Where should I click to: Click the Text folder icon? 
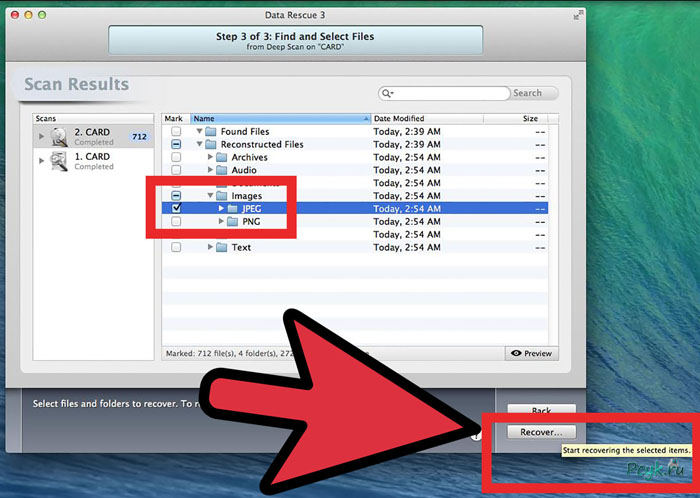coord(221,247)
